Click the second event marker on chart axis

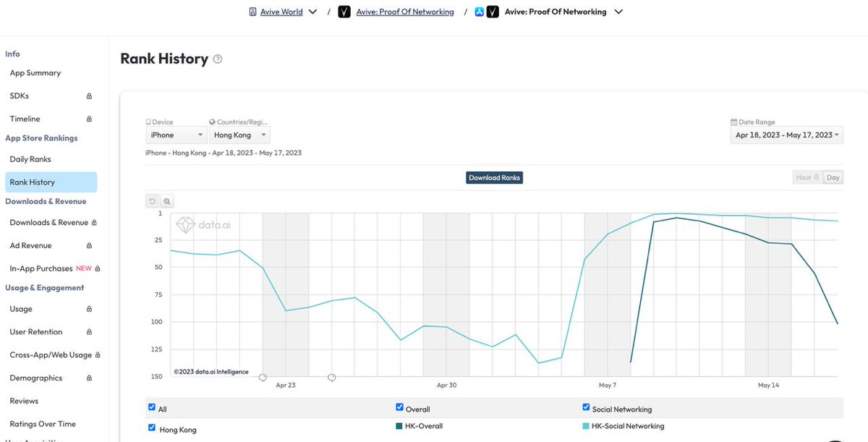pos(331,378)
